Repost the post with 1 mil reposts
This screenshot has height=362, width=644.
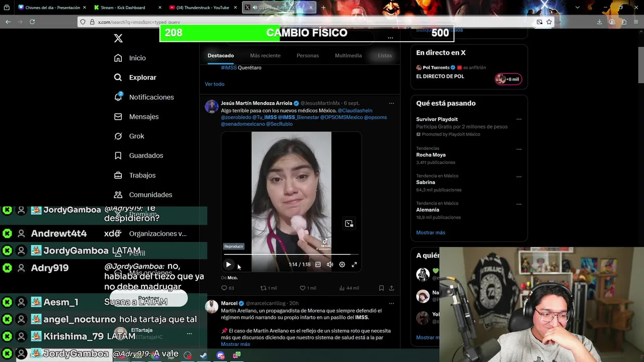pyautogui.click(x=268, y=288)
